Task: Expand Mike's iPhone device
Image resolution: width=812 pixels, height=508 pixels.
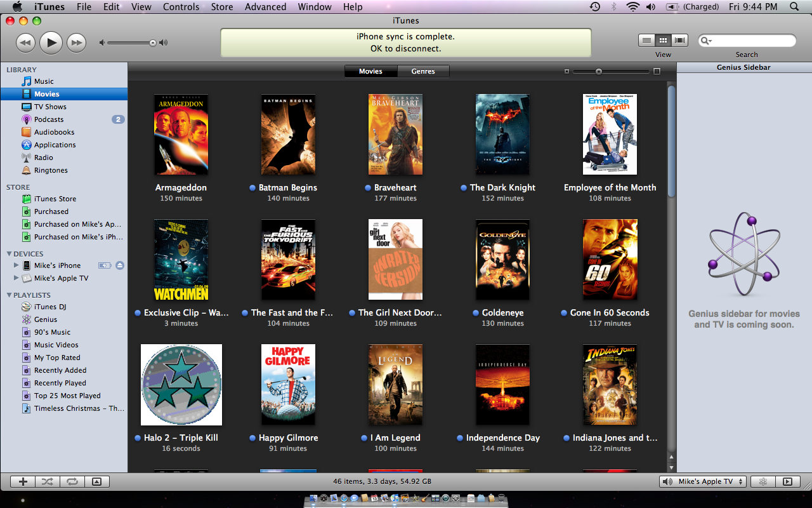Action: pos(16,265)
